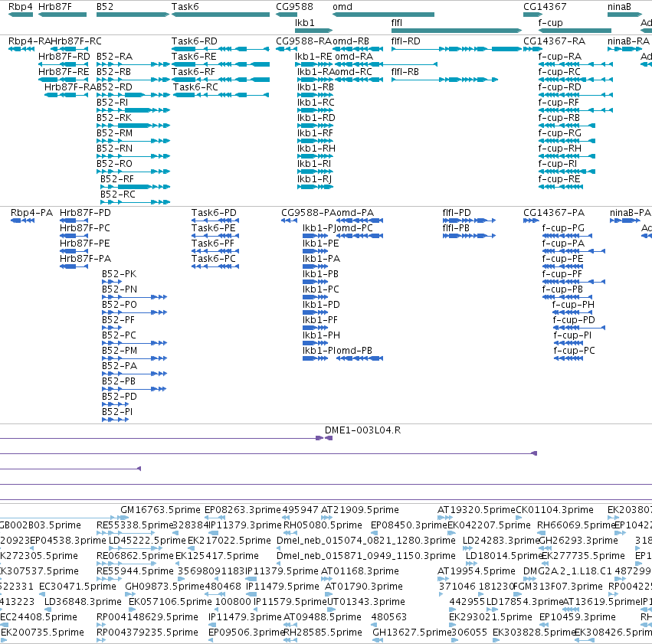
Task: Click the B52-RK transcript label
Action: tap(114, 118)
